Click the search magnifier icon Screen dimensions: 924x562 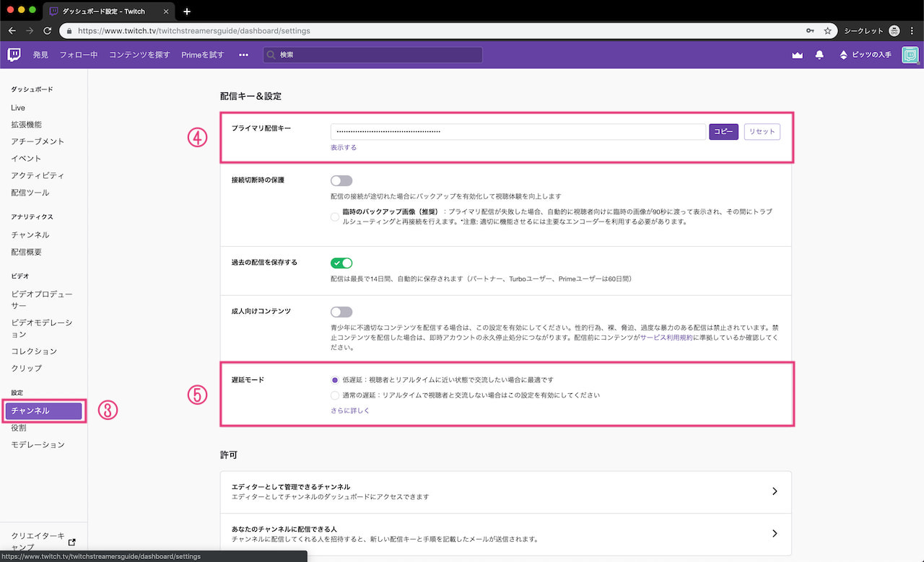(271, 55)
